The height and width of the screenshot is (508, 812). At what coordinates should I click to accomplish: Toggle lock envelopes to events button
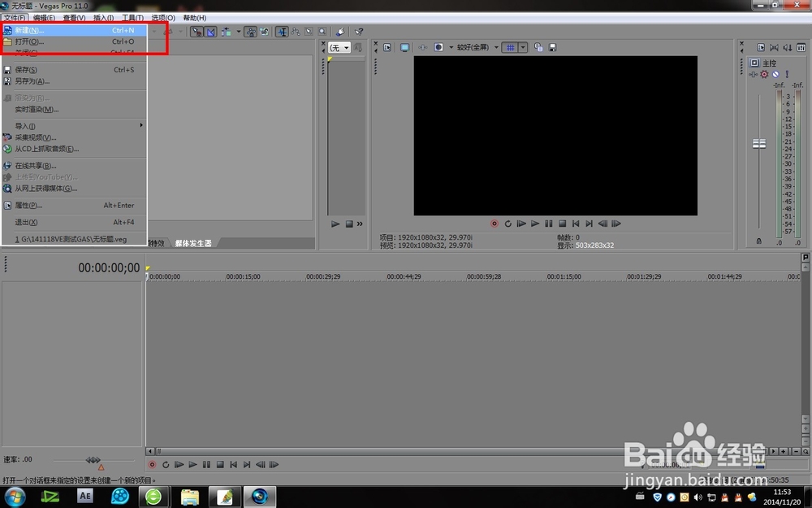(x=251, y=33)
